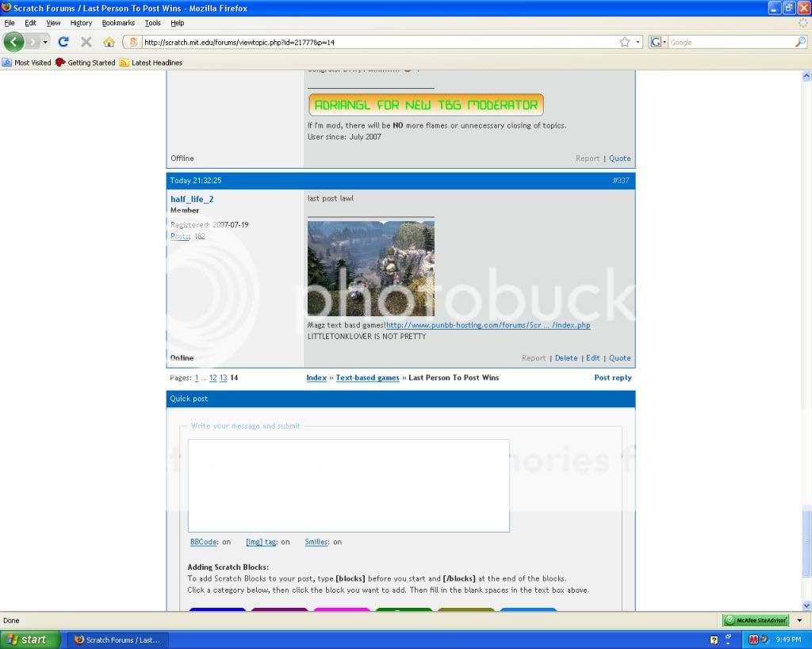This screenshot has width=812, height=649.
Task: Go to the home page icon
Action: (109, 42)
